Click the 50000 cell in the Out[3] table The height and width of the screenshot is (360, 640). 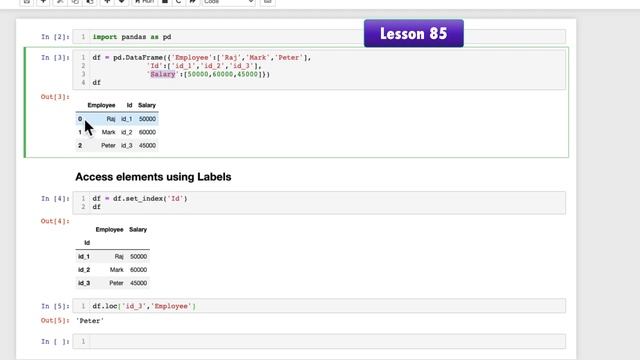point(147,119)
